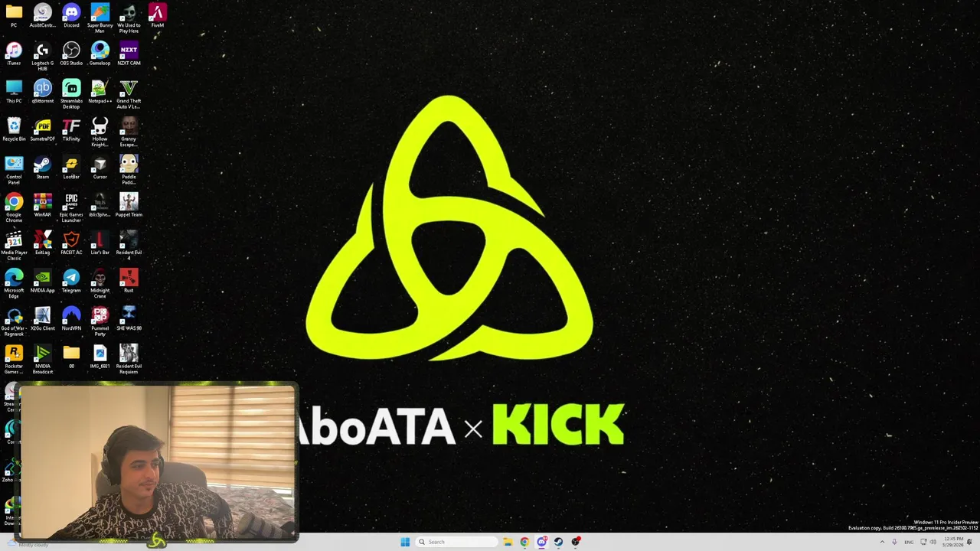Launch Liar's Bar shortcut
Image resolution: width=980 pixels, height=551 pixels.
point(100,243)
